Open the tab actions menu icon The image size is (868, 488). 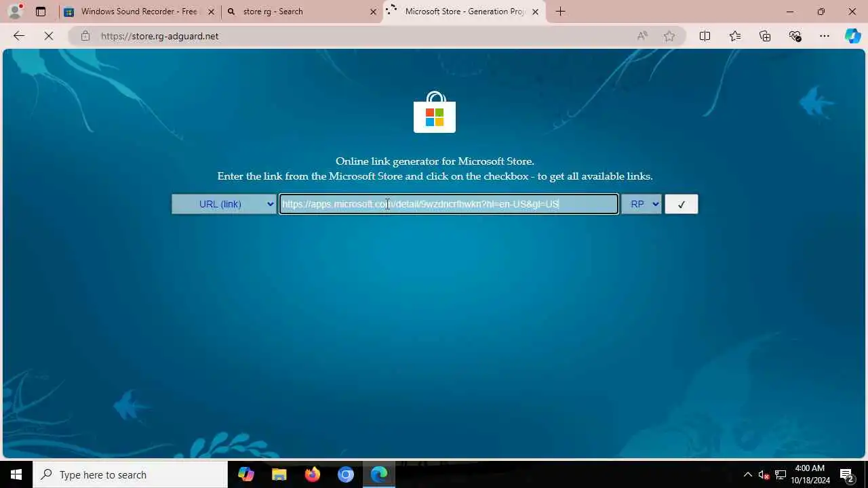(41, 12)
